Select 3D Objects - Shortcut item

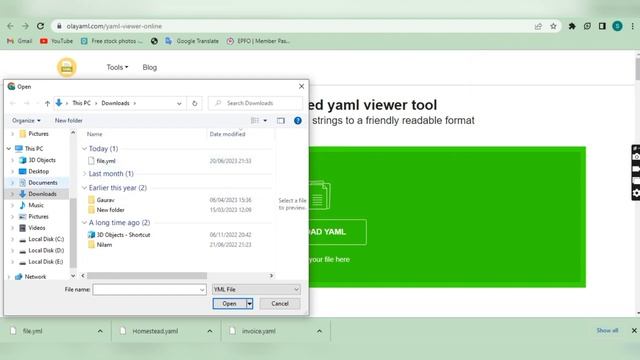coord(123,235)
